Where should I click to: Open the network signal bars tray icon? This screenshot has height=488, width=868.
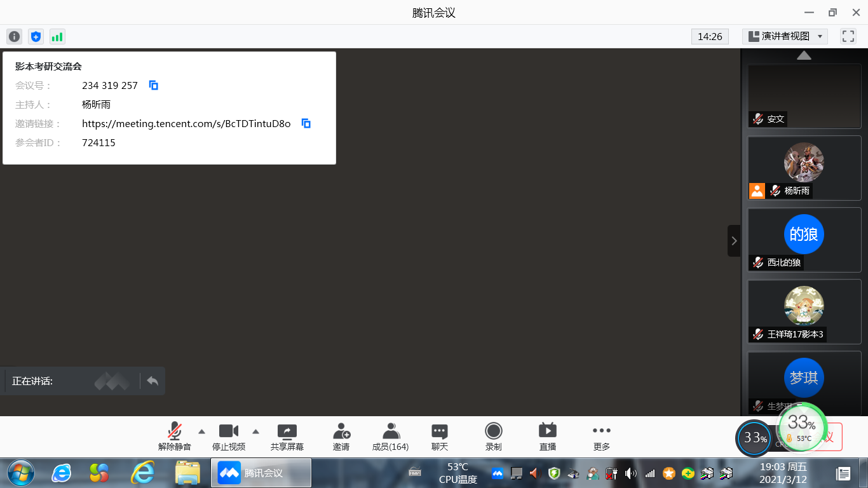pyautogui.click(x=649, y=473)
